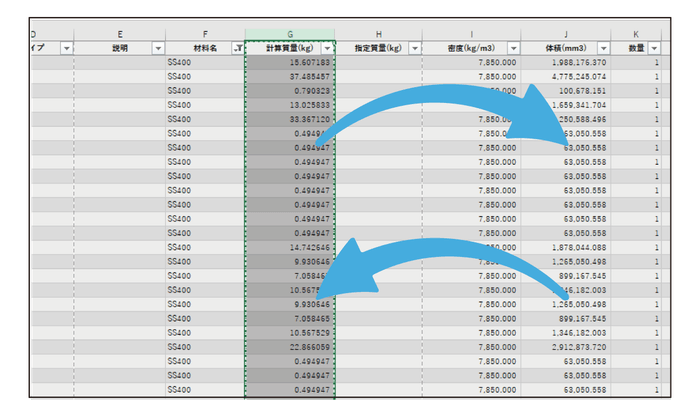
Task: Open the 数量 column filter dropdown
Action: pos(654,48)
